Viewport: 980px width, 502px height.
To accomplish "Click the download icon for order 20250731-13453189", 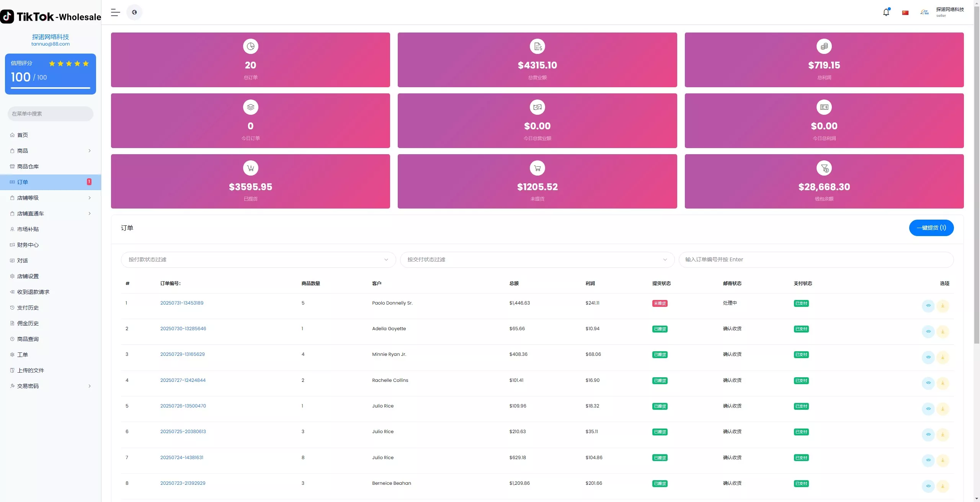I will [x=942, y=306].
